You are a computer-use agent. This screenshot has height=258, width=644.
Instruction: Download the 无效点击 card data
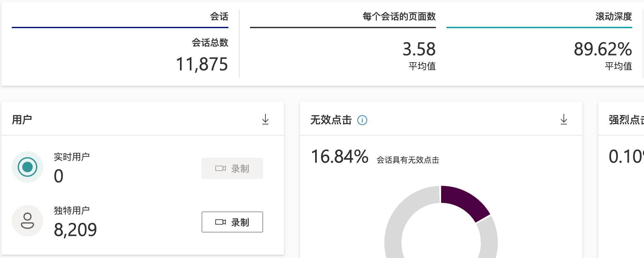click(x=563, y=120)
